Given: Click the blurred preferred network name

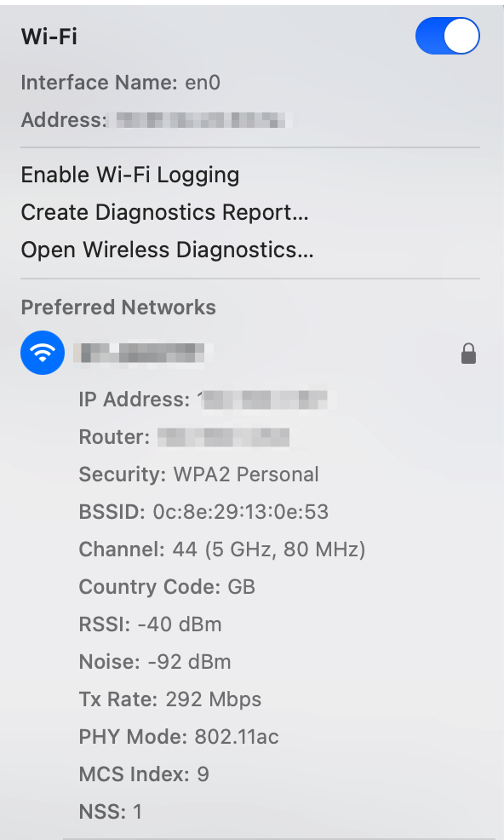Looking at the screenshot, I should tap(143, 353).
